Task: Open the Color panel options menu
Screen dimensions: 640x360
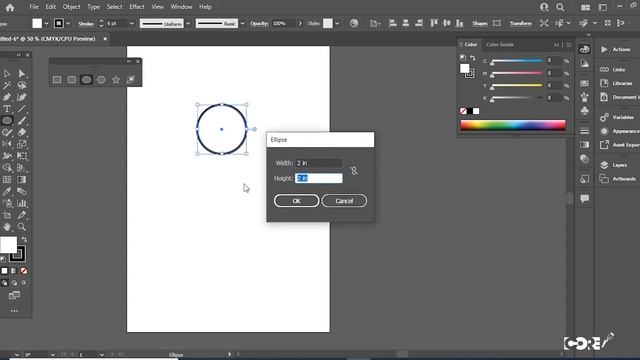Action: [569, 44]
